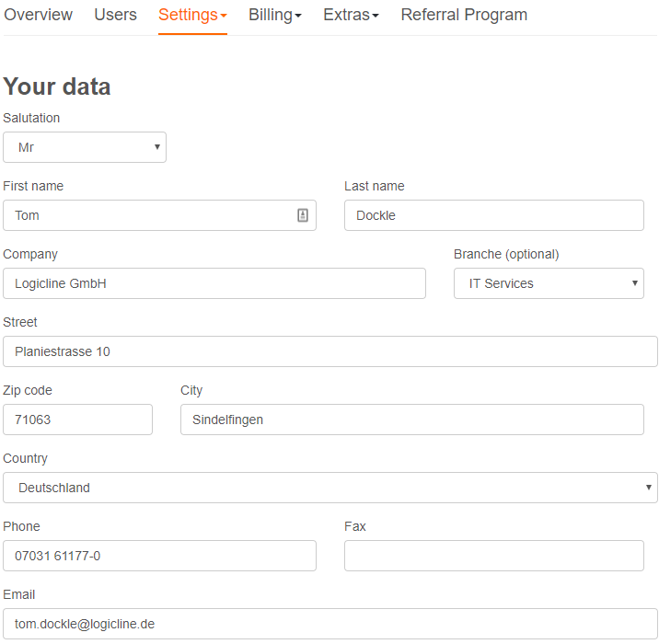
Task: Select the Zip code field
Action: point(77,420)
